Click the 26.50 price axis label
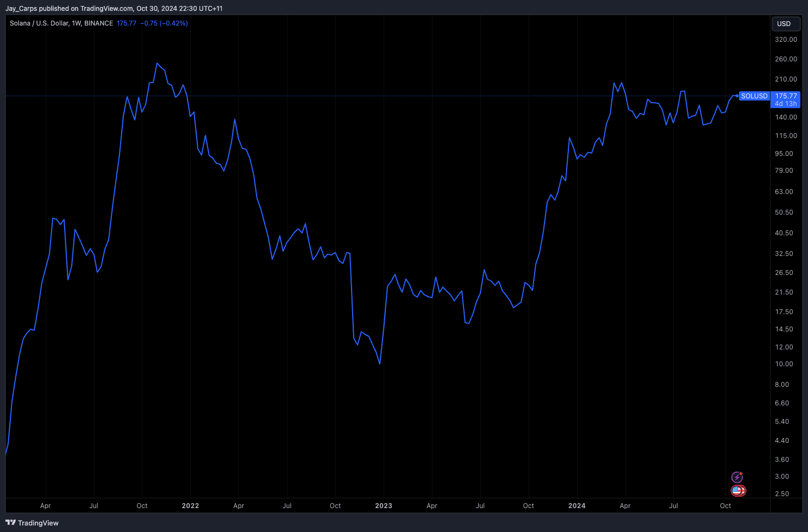 point(784,273)
